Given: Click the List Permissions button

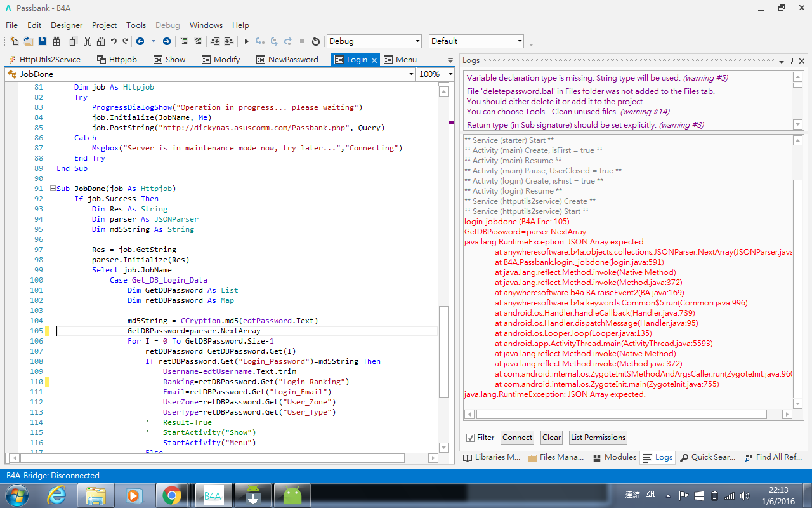Looking at the screenshot, I should (598, 438).
